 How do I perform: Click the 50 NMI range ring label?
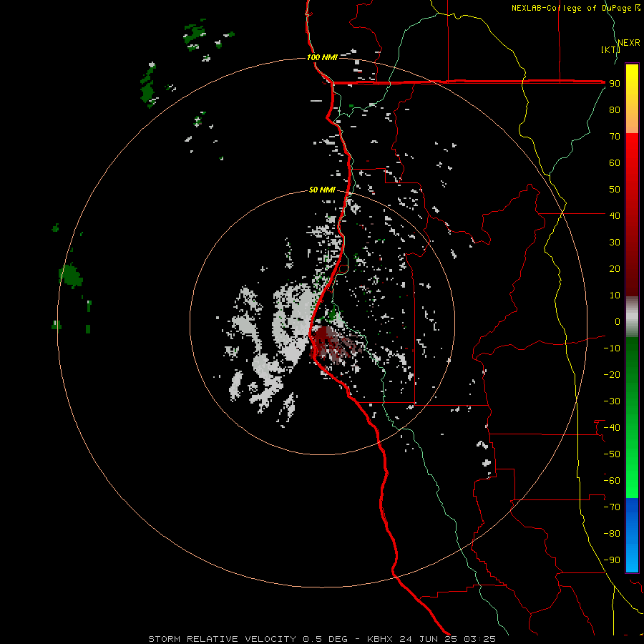point(322,190)
